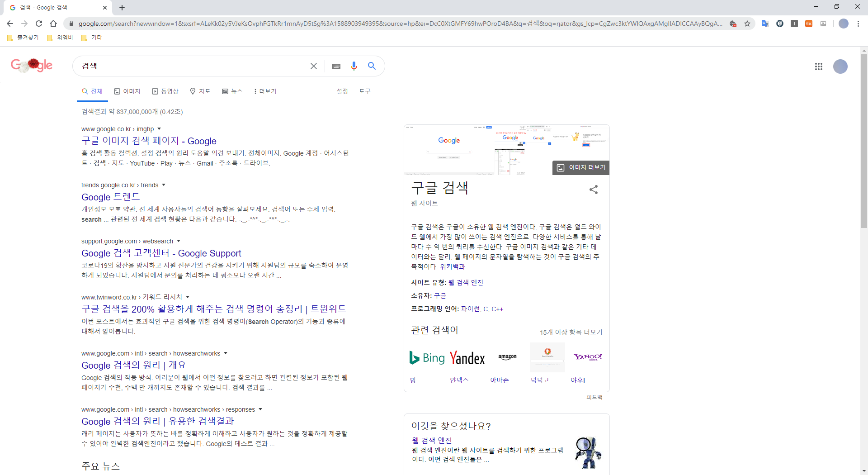Open Chrome's three-dot menu

pyautogui.click(x=858, y=24)
